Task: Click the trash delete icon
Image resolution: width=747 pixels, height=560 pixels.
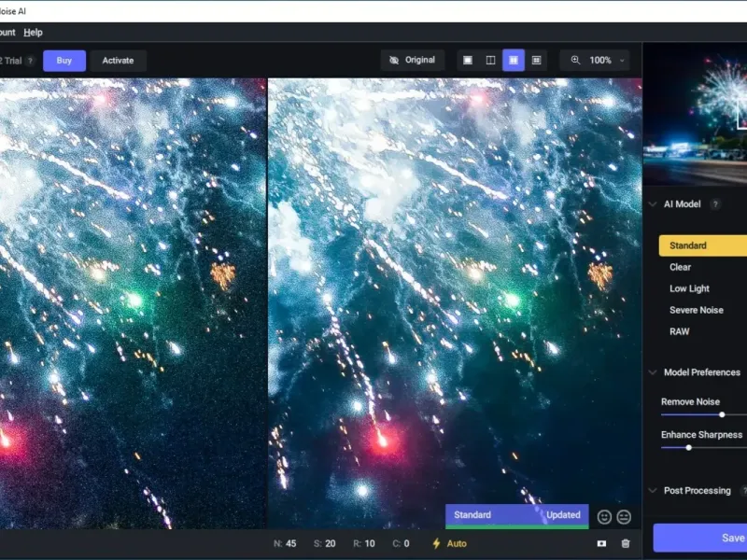Action: (x=626, y=543)
